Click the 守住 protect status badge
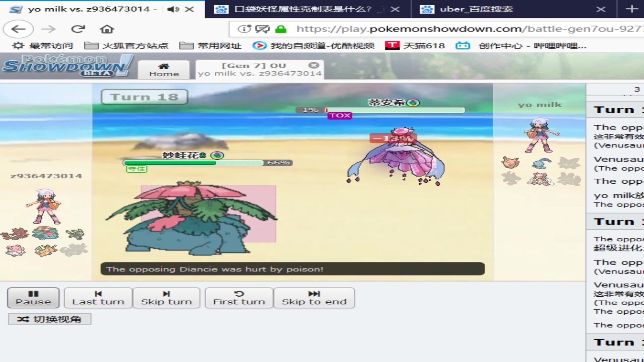This screenshot has width=644, height=362. (x=137, y=169)
